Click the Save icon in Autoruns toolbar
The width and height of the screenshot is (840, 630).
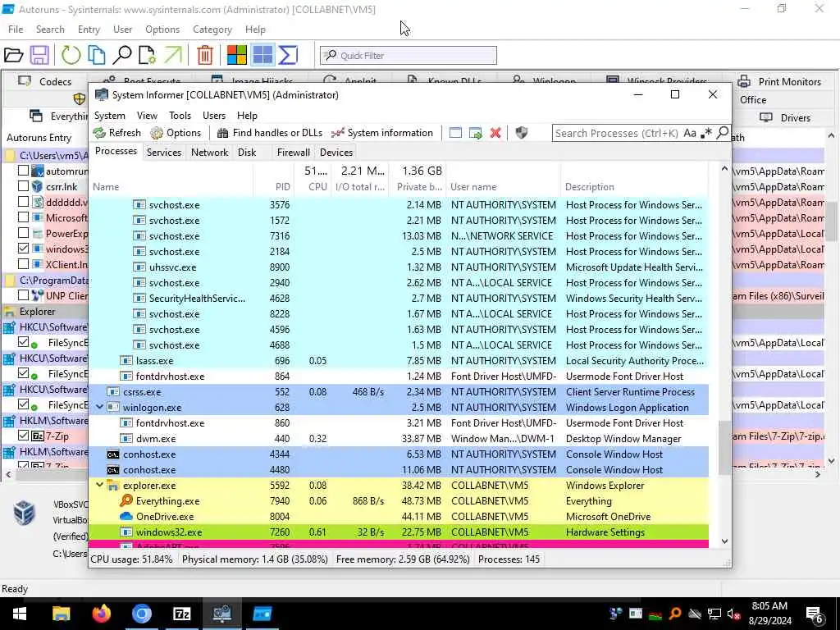pos(39,55)
